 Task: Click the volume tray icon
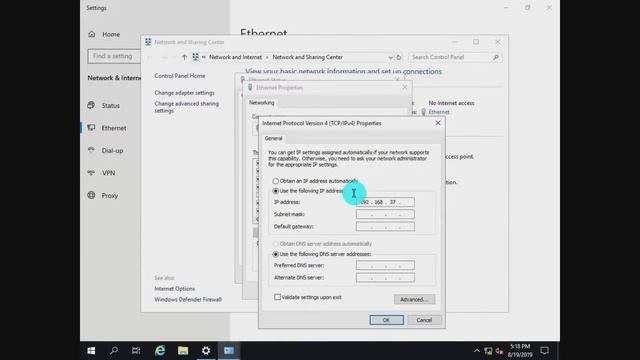pos(499,351)
